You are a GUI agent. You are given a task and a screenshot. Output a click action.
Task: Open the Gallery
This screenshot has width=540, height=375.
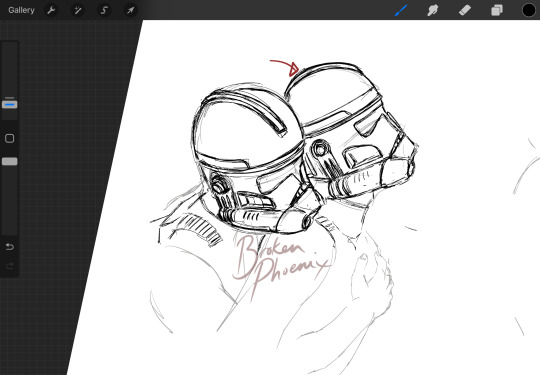21,10
